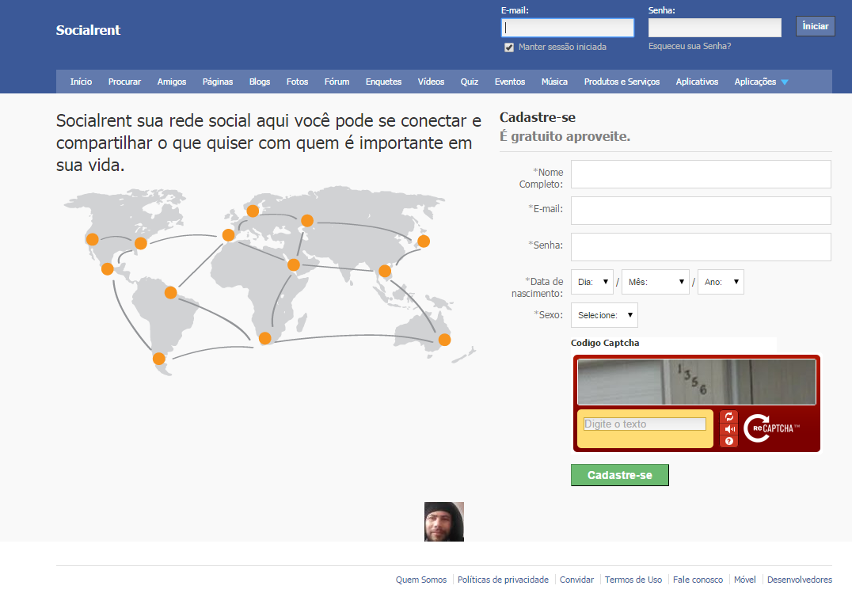The width and height of the screenshot is (852, 616).
Task: Go to the Fórum menu item
Action: (337, 82)
